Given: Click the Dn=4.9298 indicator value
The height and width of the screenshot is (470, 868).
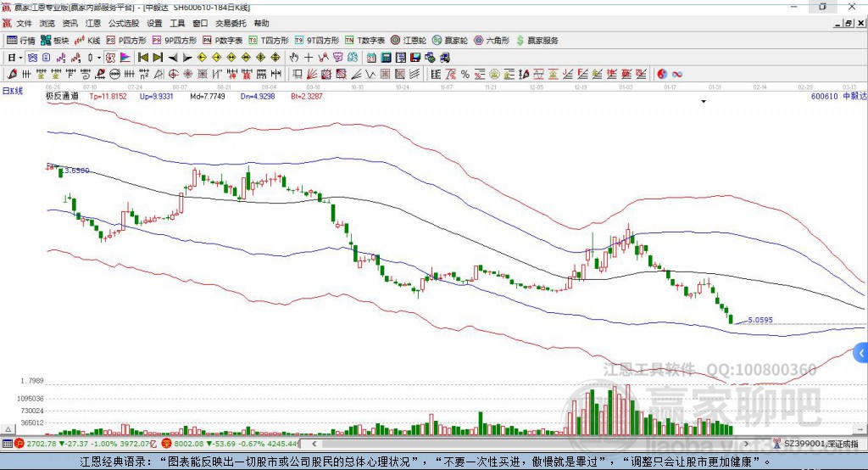Looking at the screenshot, I should (x=258, y=96).
